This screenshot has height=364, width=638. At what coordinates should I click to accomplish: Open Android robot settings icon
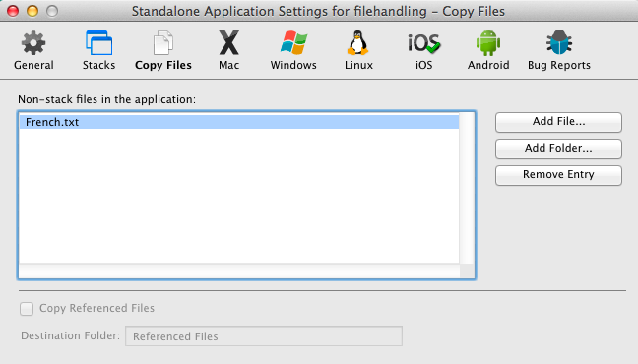(x=488, y=42)
